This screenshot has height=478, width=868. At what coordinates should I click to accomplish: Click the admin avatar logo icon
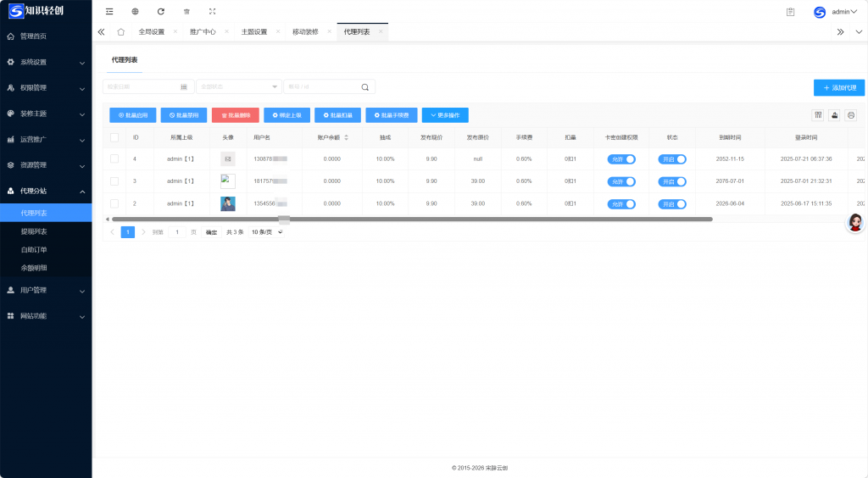click(x=820, y=12)
